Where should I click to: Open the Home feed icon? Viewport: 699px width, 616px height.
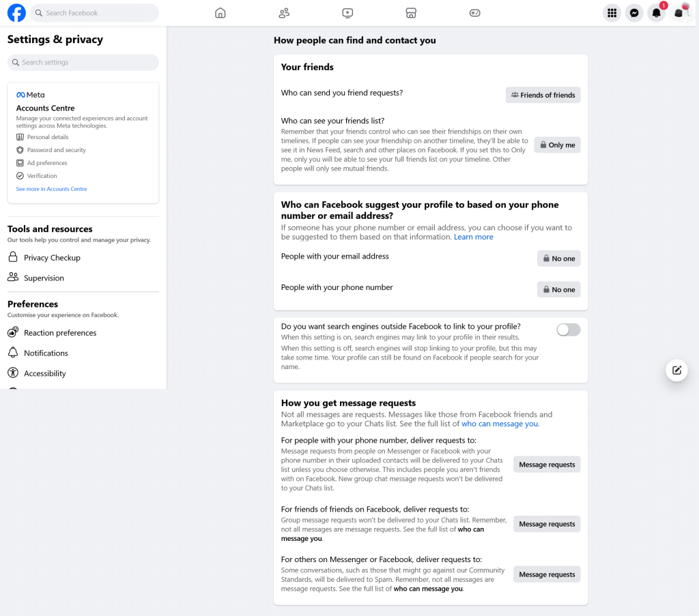(220, 12)
